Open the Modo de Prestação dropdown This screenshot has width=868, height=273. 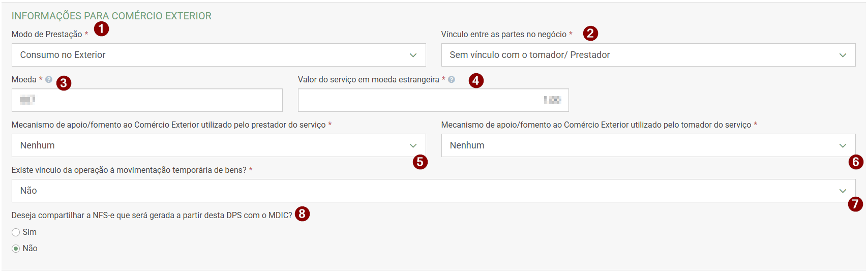pyautogui.click(x=219, y=55)
